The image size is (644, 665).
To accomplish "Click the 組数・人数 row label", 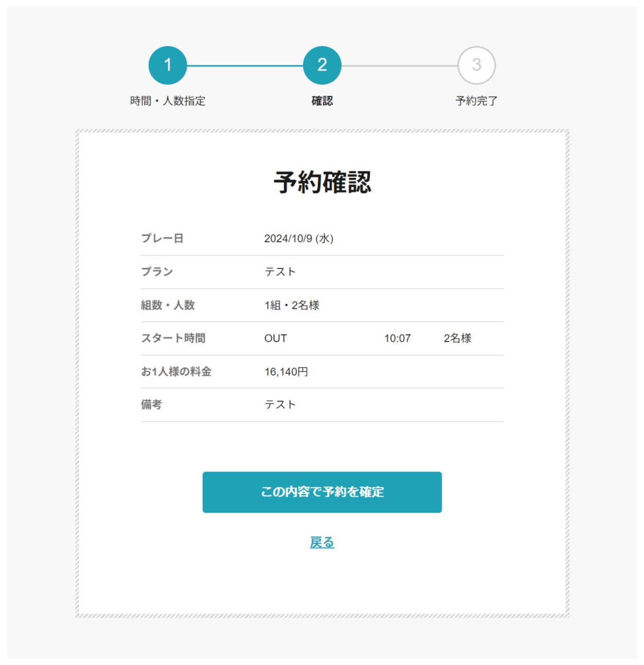I will (x=168, y=305).
